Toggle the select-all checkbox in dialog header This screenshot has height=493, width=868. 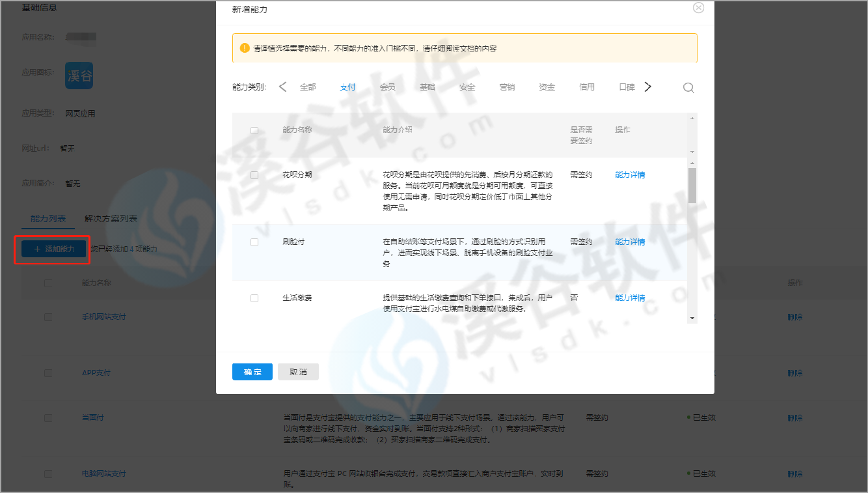pos(254,130)
